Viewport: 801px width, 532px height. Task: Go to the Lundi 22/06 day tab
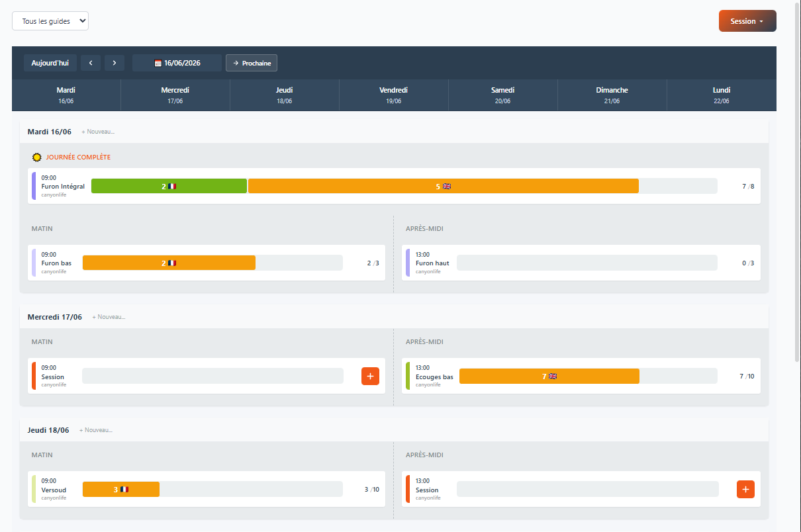(721, 95)
